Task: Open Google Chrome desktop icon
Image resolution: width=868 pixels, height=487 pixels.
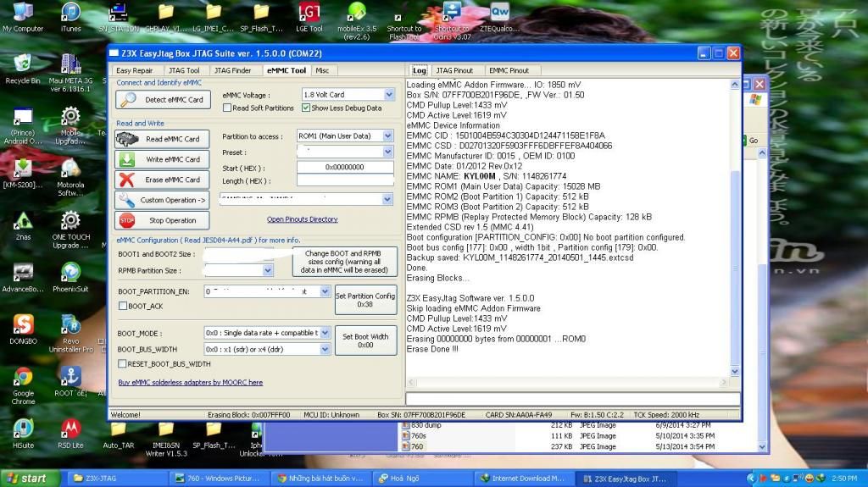Action: [x=23, y=385]
